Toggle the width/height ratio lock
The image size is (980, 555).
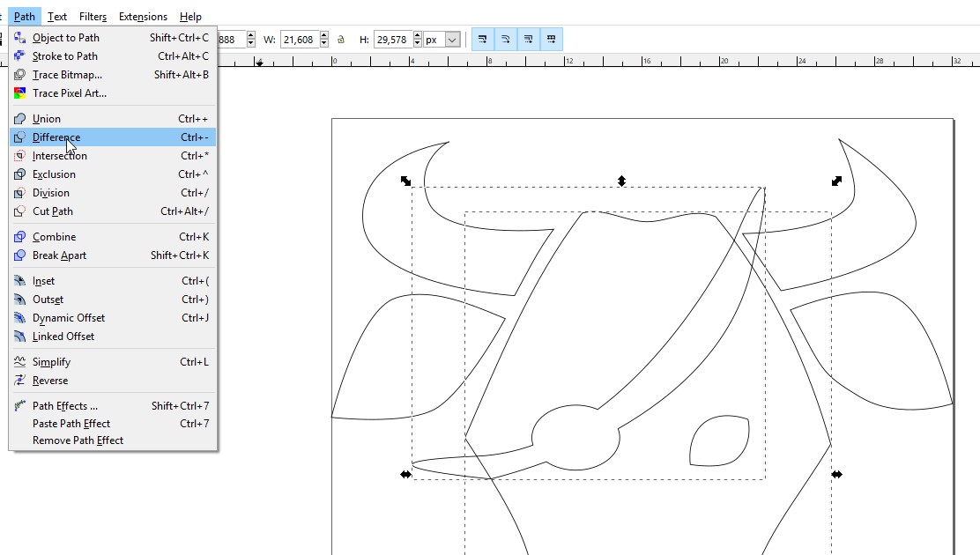341,40
